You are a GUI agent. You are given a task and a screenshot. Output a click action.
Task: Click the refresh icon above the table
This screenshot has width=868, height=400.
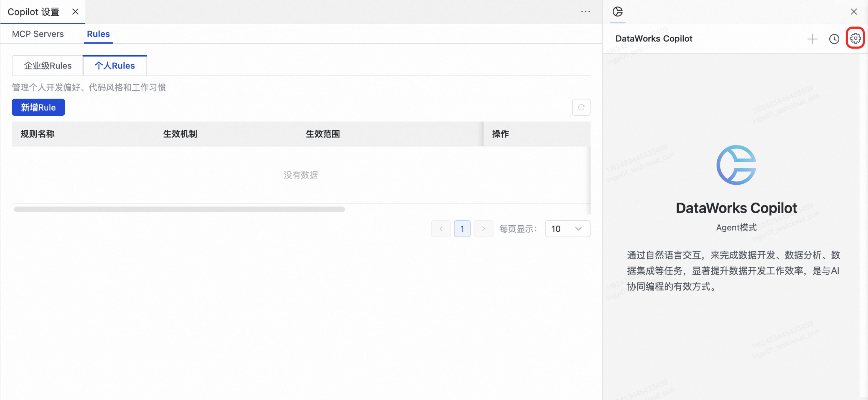click(581, 107)
